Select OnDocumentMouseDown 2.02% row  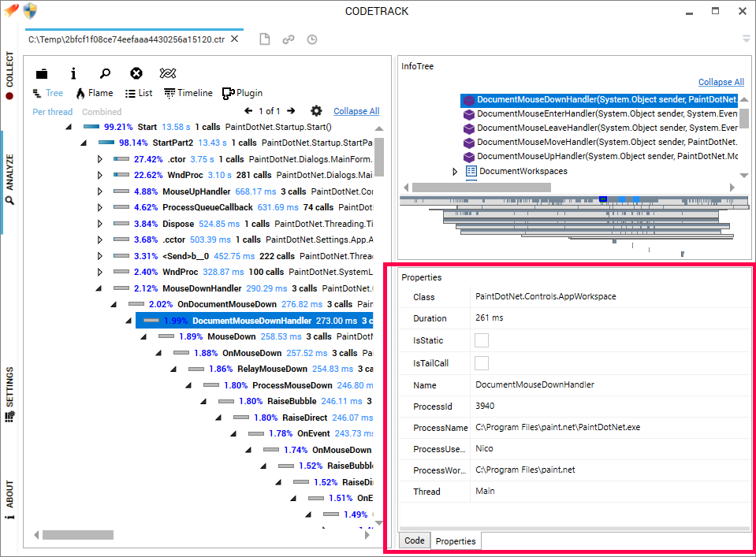pyautogui.click(x=251, y=305)
